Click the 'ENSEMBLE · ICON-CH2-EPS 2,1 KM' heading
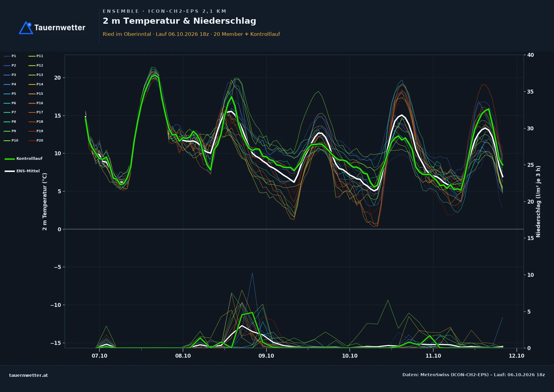The width and height of the screenshot is (554, 392). tap(164, 11)
